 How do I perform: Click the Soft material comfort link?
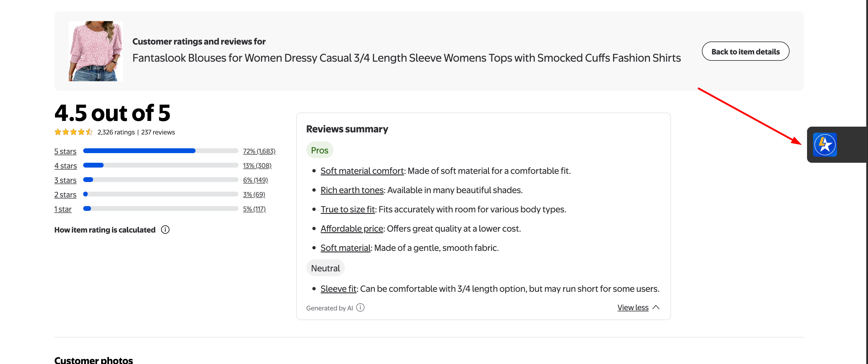(362, 171)
